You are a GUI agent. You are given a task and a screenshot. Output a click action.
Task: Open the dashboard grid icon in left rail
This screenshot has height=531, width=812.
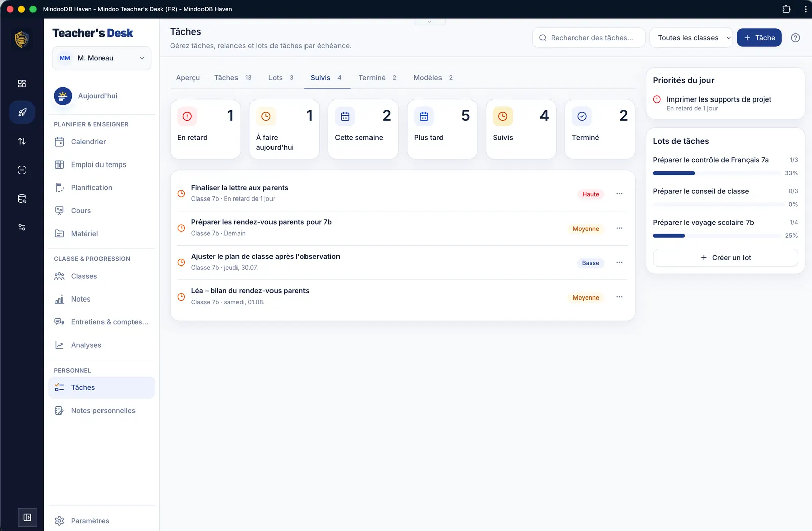[x=22, y=84]
